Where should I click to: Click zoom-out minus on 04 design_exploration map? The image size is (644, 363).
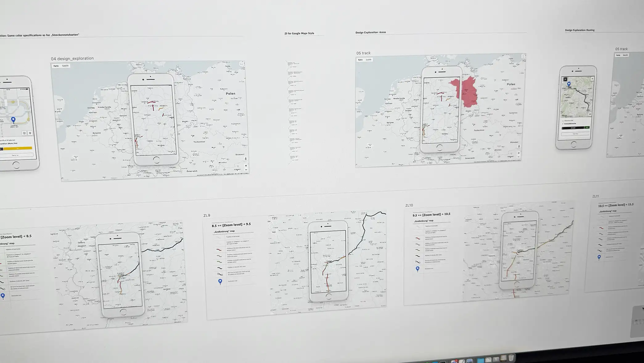click(246, 170)
